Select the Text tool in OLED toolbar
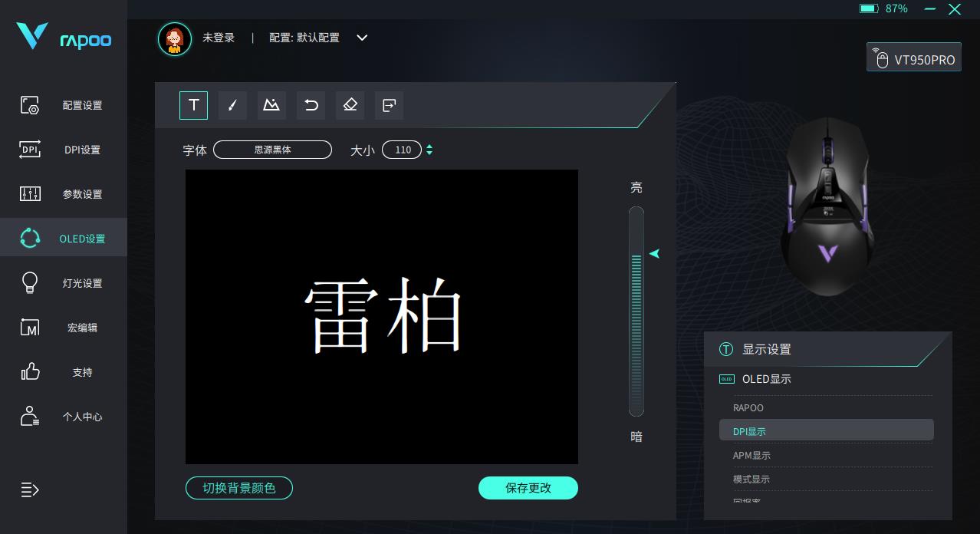Screen dimensions: 980x534 [x=194, y=105]
